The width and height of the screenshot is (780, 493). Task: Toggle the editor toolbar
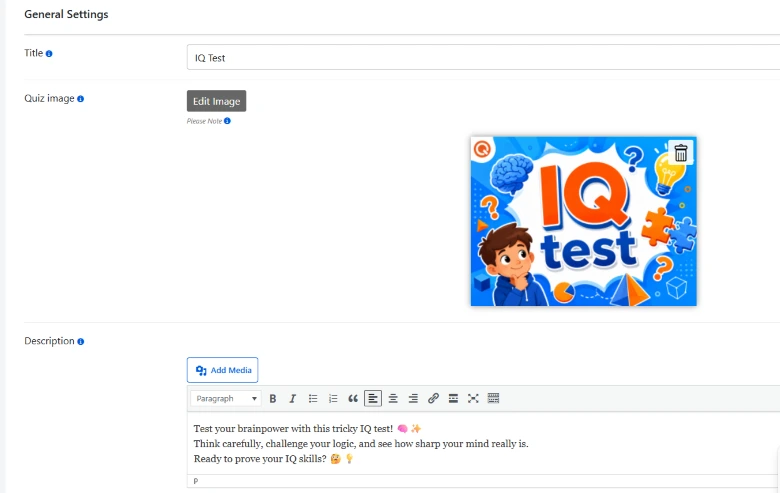(x=493, y=398)
